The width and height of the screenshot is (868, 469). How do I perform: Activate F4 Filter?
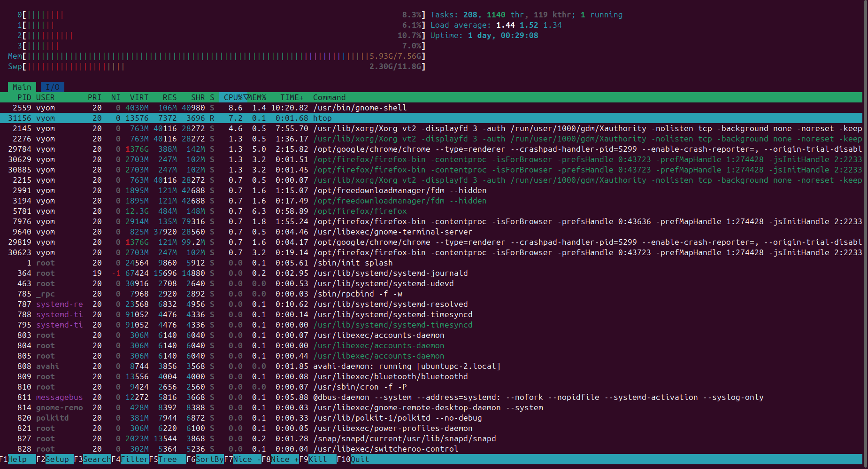130,459
